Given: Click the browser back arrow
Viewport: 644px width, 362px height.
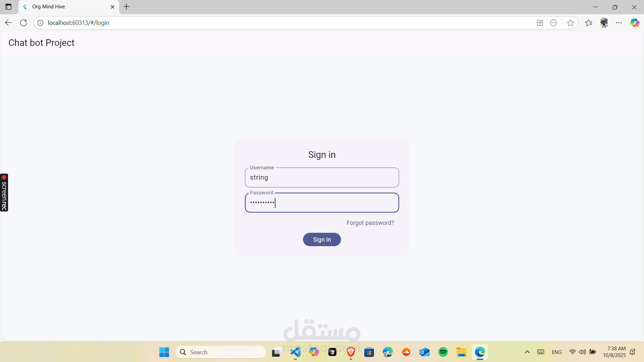Looking at the screenshot, I should [8, 23].
